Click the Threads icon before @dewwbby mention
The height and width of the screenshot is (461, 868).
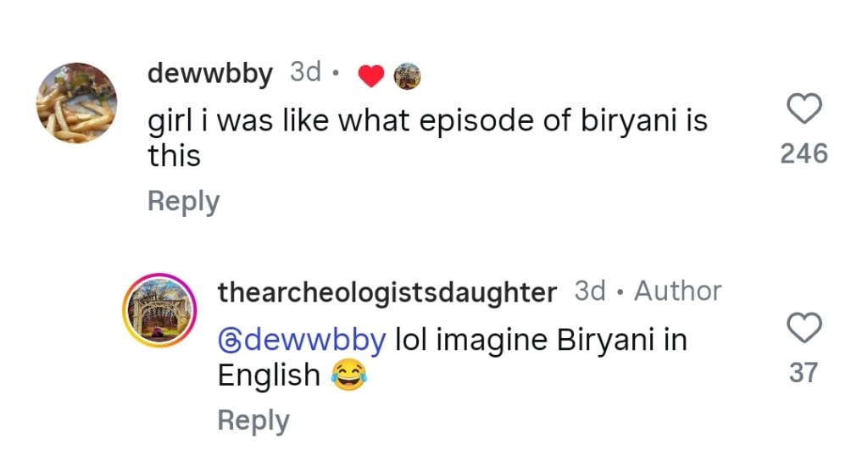pos(231,341)
